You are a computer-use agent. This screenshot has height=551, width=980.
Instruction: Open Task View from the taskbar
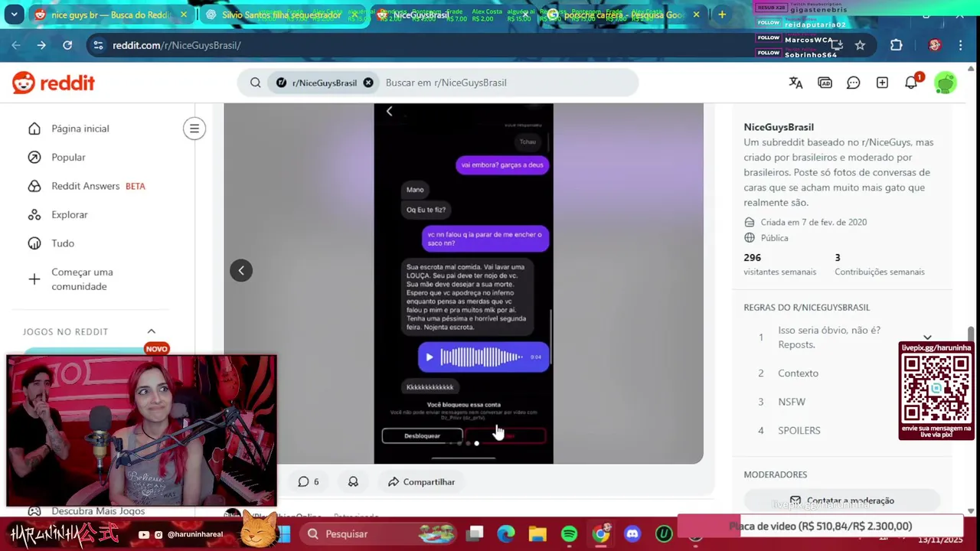[x=475, y=534]
